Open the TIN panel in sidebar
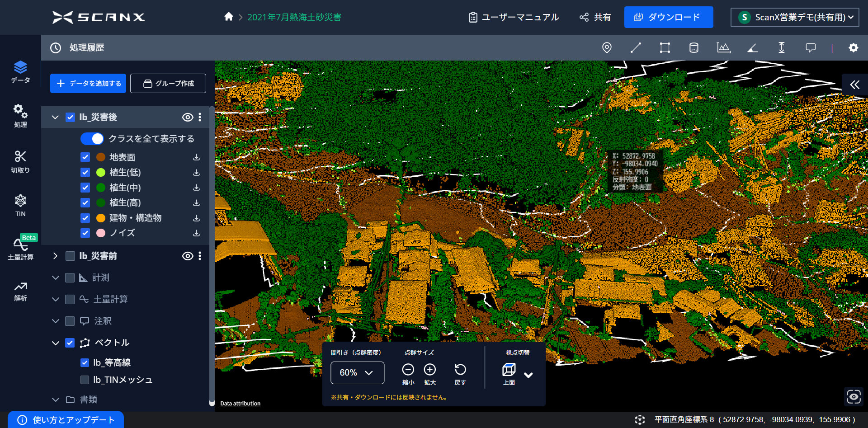 click(x=20, y=205)
